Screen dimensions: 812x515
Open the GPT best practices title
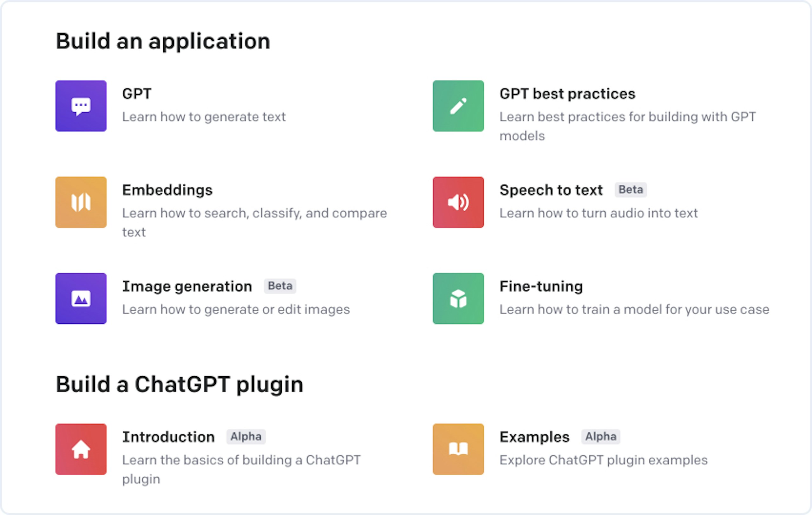point(567,94)
